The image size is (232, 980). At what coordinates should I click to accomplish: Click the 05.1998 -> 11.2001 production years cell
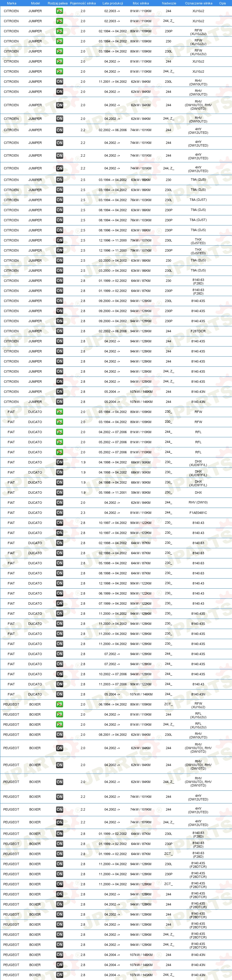[x=112, y=492]
